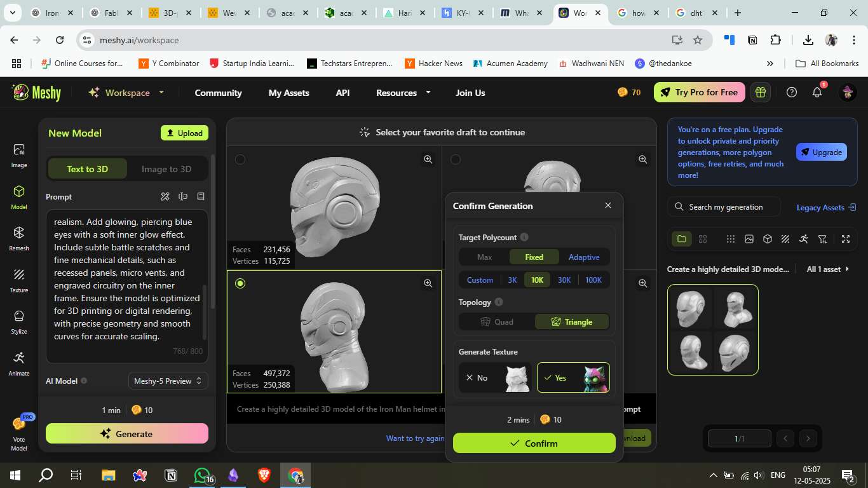This screenshot has height=488, width=868.
Task: Open the gift box rewards icon
Action: [760, 92]
